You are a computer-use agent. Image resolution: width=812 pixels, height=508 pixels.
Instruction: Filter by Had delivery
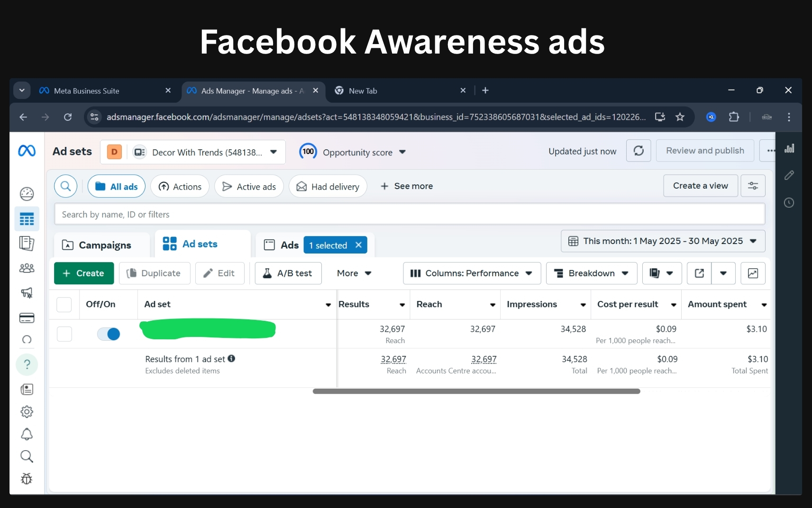(328, 187)
